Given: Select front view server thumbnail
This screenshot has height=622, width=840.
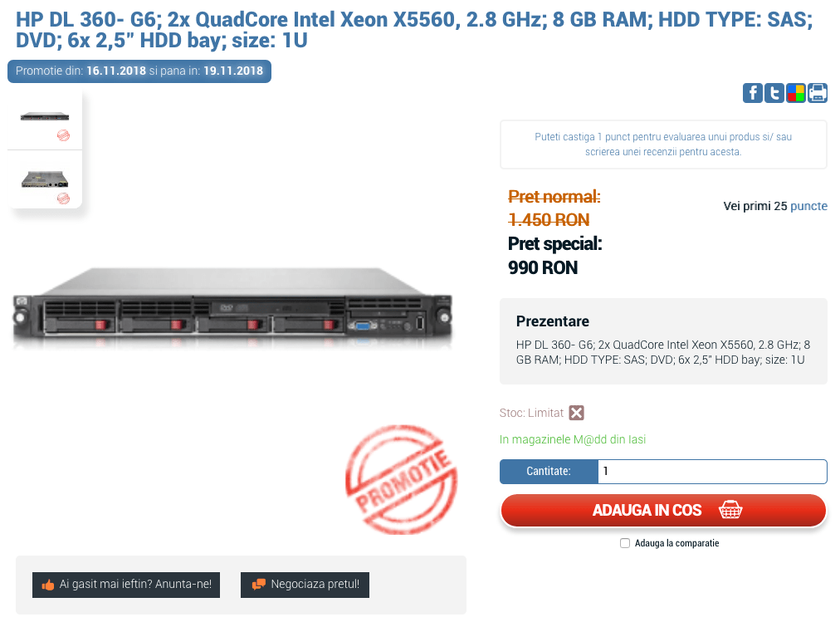Looking at the screenshot, I should point(45,120).
